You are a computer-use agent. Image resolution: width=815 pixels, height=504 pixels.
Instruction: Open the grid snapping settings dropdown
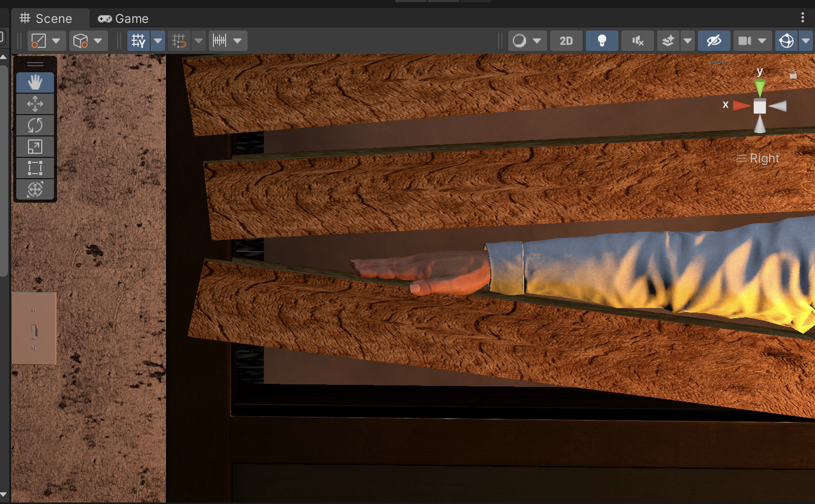pyautogui.click(x=199, y=41)
